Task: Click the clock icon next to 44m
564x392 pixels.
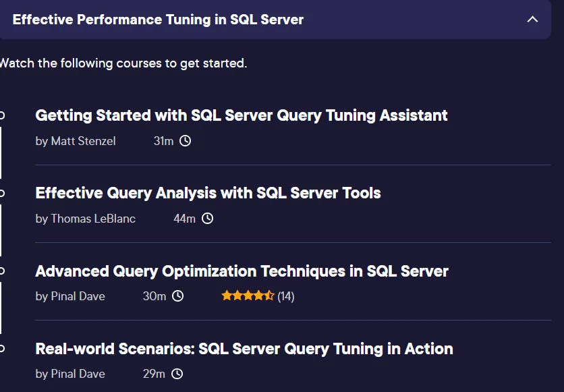Action: coord(207,219)
